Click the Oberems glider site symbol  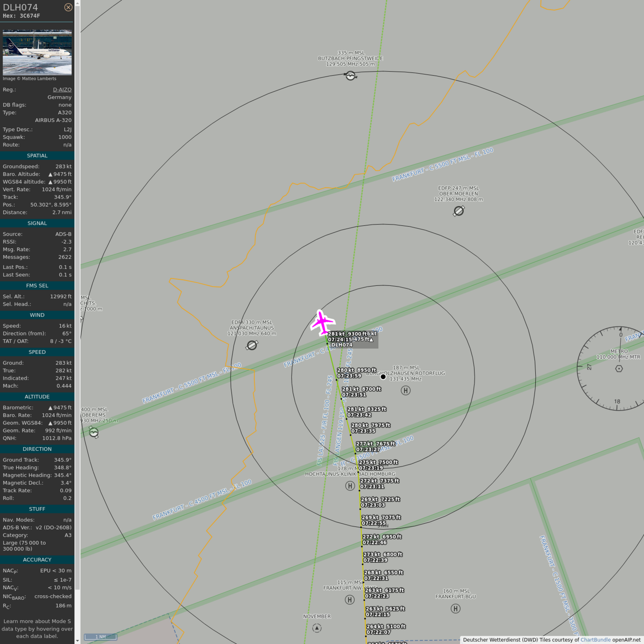(93, 432)
